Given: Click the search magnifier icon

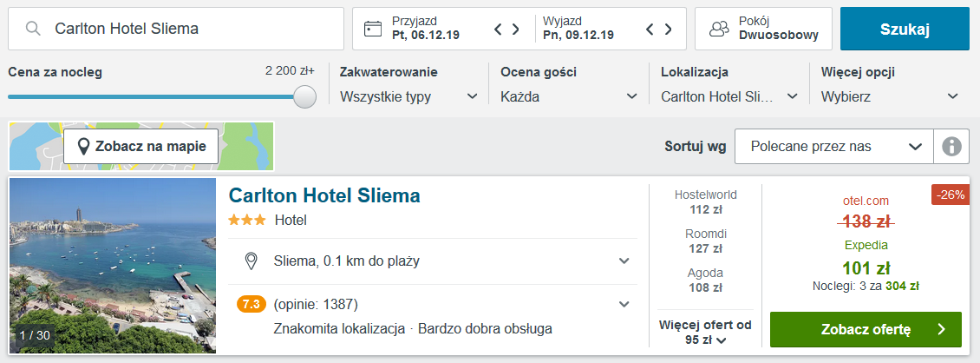Looking at the screenshot, I should tap(33, 29).
